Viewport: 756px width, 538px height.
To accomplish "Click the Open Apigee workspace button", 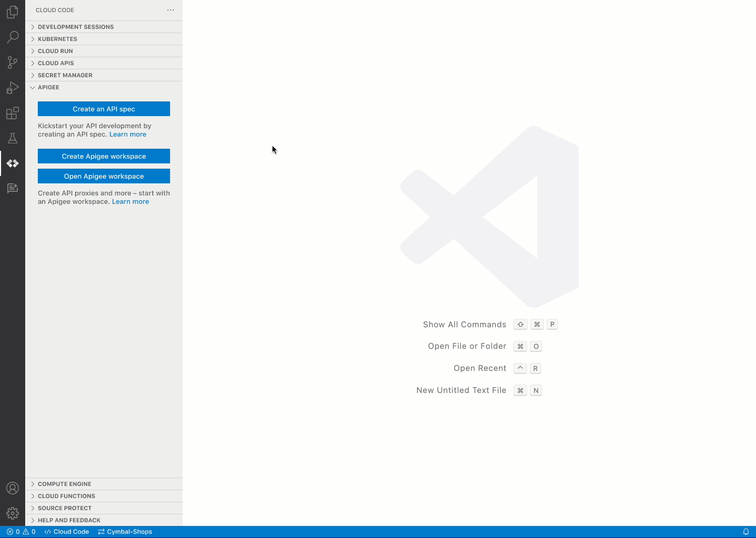I will [104, 176].
